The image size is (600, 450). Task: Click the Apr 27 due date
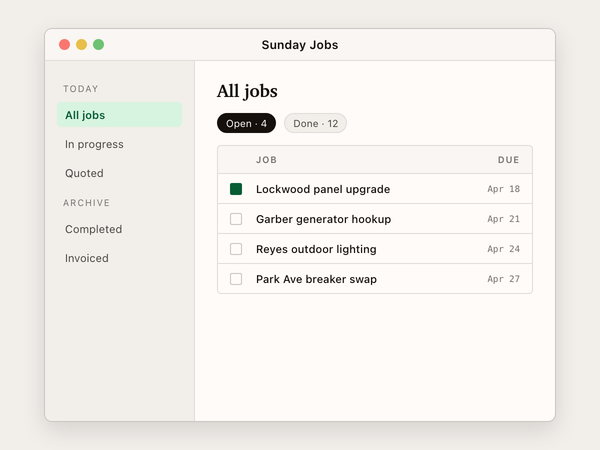(503, 279)
